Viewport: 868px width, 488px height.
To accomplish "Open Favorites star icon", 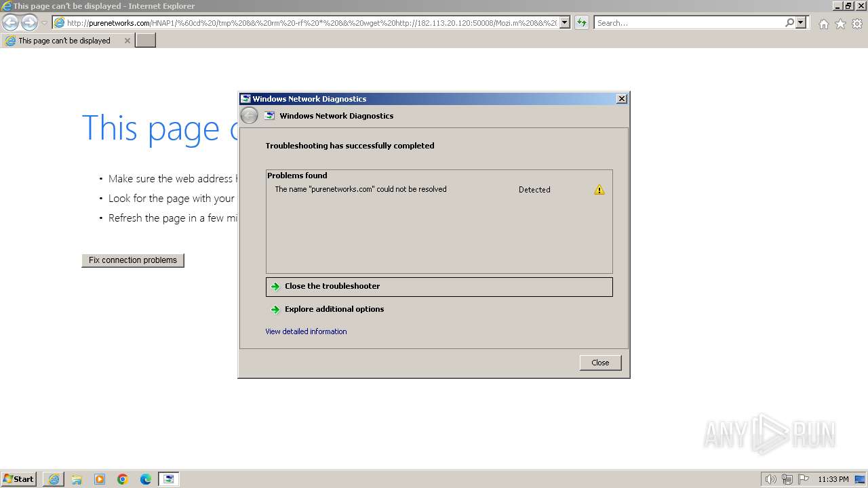I will tap(840, 24).
